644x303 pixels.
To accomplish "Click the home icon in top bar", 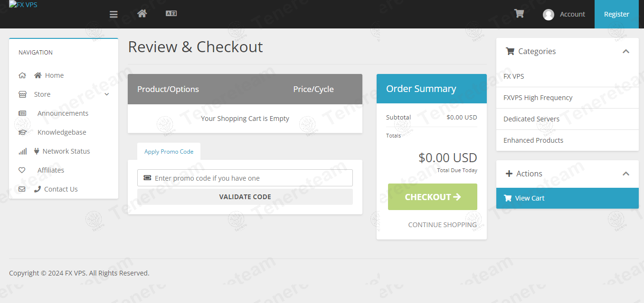I will [142, 14].
